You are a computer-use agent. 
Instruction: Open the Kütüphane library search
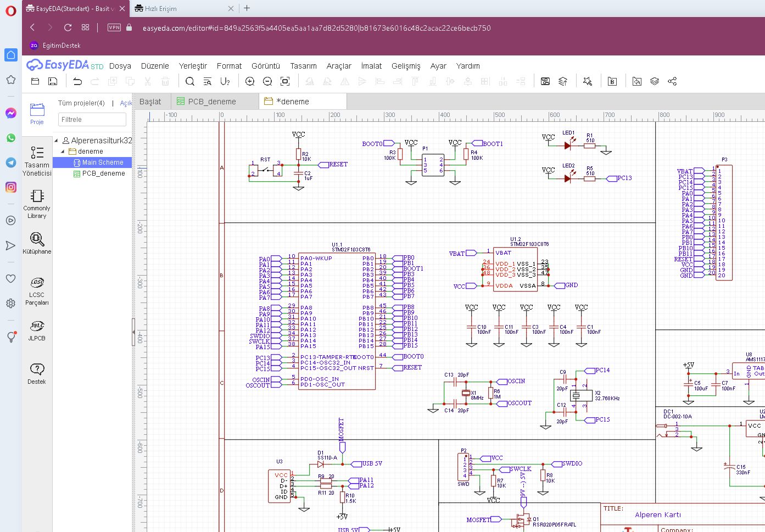(x=37, y=243)
